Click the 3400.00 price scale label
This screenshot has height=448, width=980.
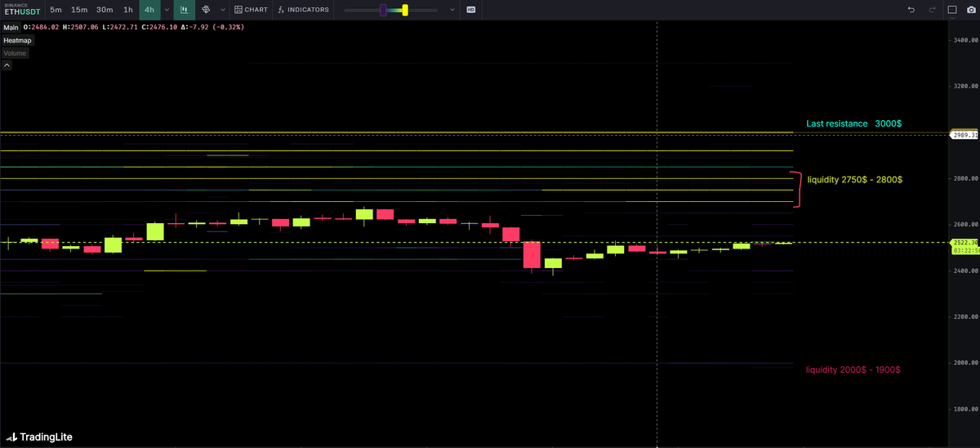(x=965, y=39)
